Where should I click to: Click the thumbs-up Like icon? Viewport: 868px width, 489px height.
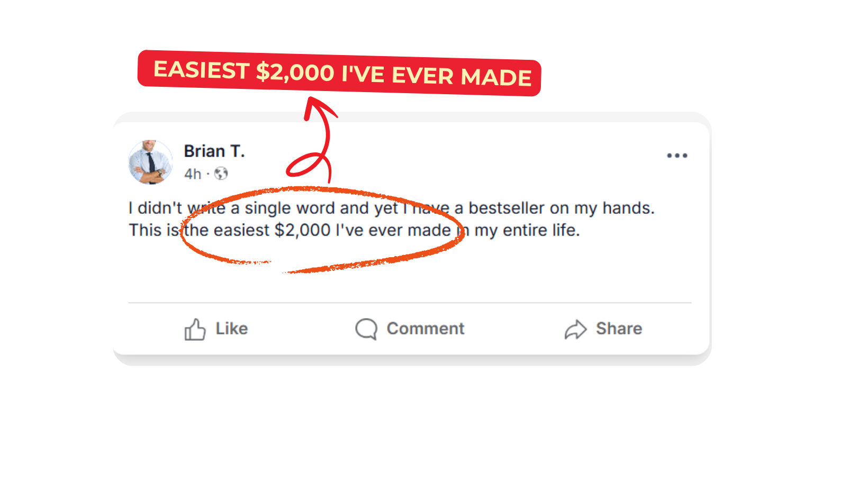pyautogui.click(x=195, y=329)
